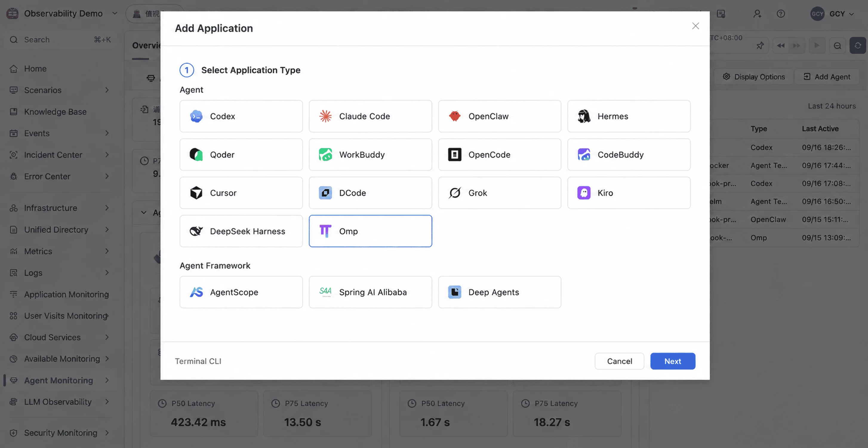Select the WorkBuddy agent
The width and height of the screenshot is (868, 448).
coord(370,154)
